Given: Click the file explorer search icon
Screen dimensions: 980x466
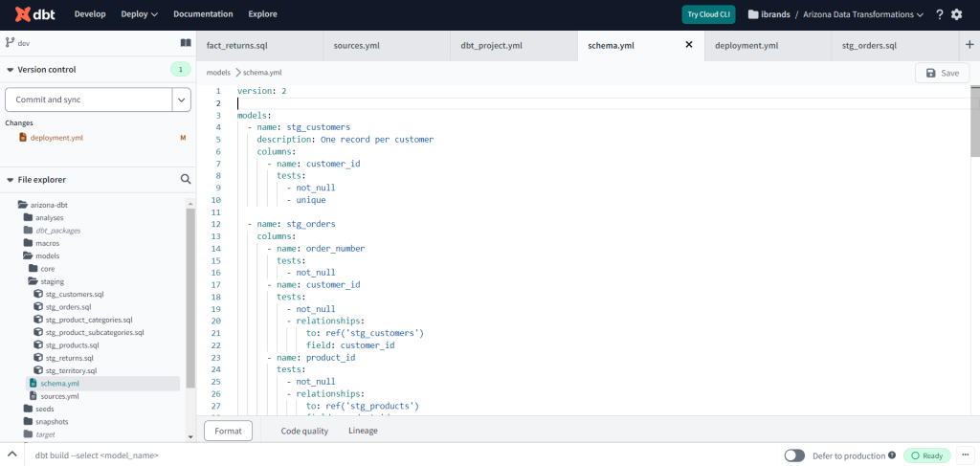Looking at the screenshot, I should pos(186,179).
